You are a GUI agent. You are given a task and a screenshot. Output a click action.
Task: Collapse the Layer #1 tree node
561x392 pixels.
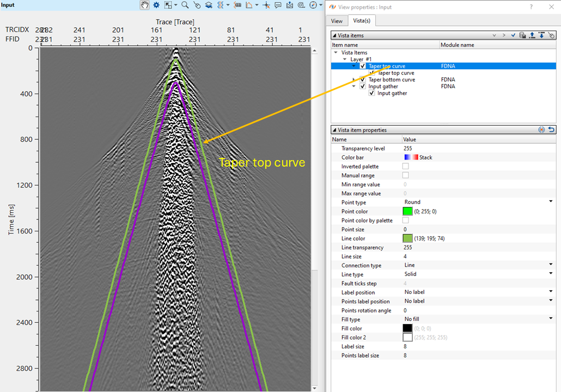tap(345, 59)
